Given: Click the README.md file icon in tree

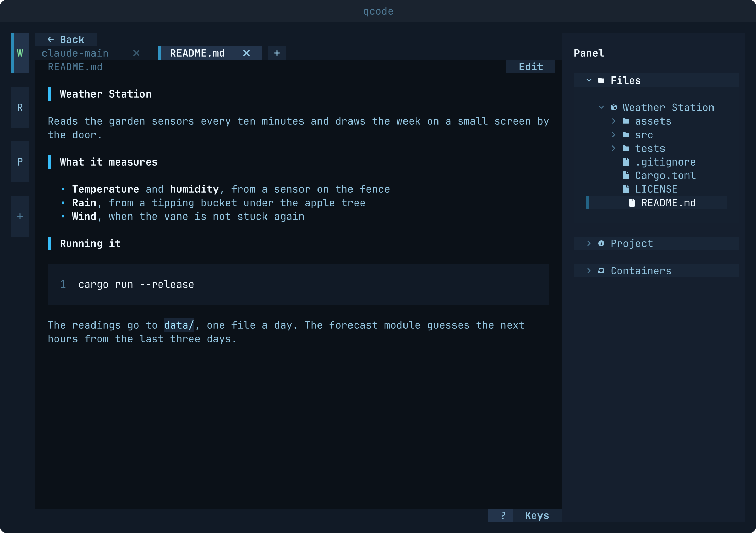Looking at the screenshot, I should coord(632,203).
